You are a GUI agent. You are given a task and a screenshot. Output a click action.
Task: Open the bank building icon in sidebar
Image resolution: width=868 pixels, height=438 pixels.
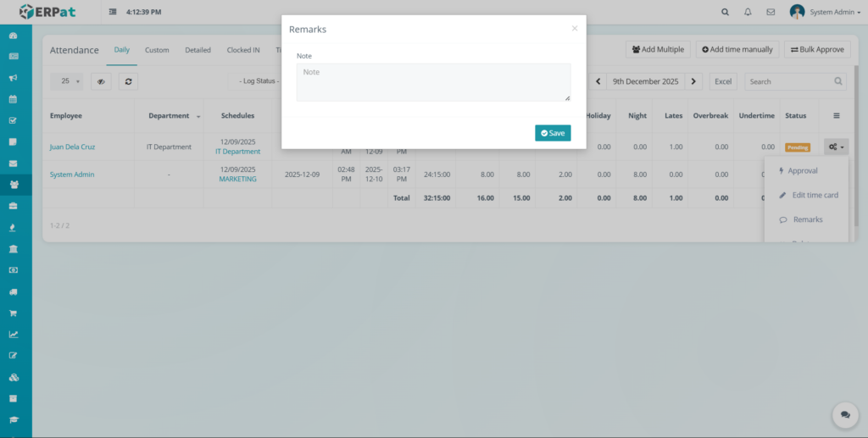point(14,249)
